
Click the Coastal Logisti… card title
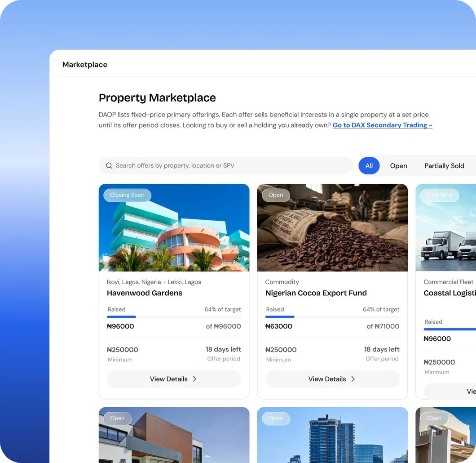(x=450, y=293)
